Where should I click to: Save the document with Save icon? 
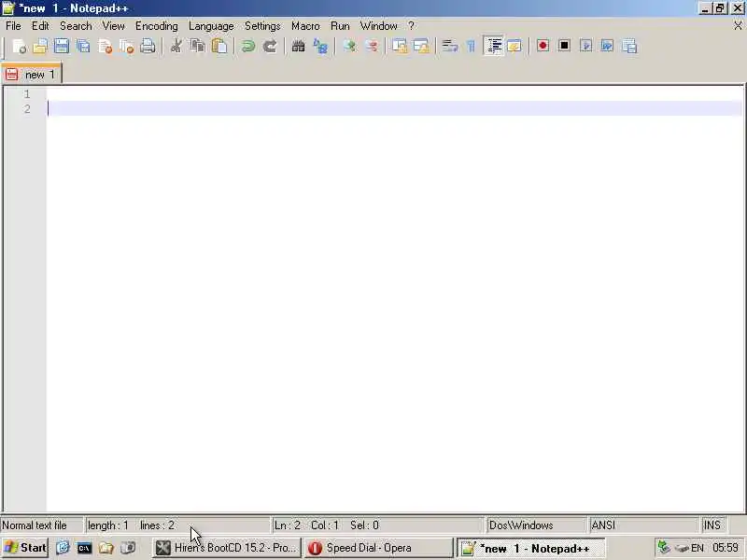click(x=62, y=46)
